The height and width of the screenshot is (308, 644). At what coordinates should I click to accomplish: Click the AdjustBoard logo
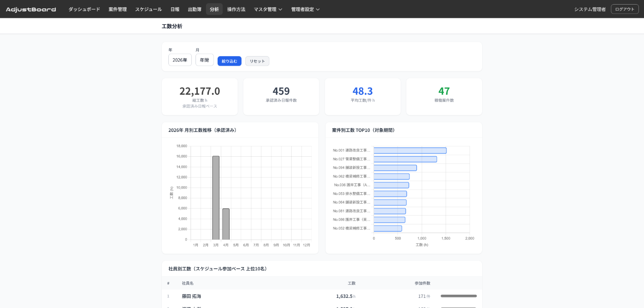click(31, 9)
